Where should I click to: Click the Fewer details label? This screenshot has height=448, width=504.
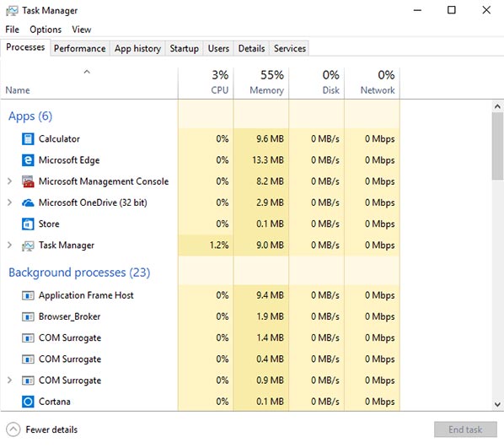pyautogui.click(x=51, y=429)
